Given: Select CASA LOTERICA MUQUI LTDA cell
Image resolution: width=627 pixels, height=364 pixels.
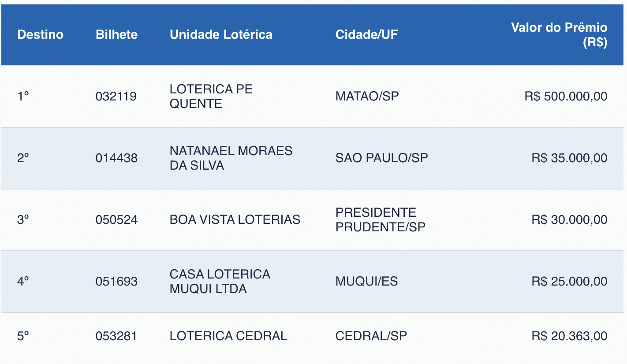Looking at the screenshot, I should point(220,282).
